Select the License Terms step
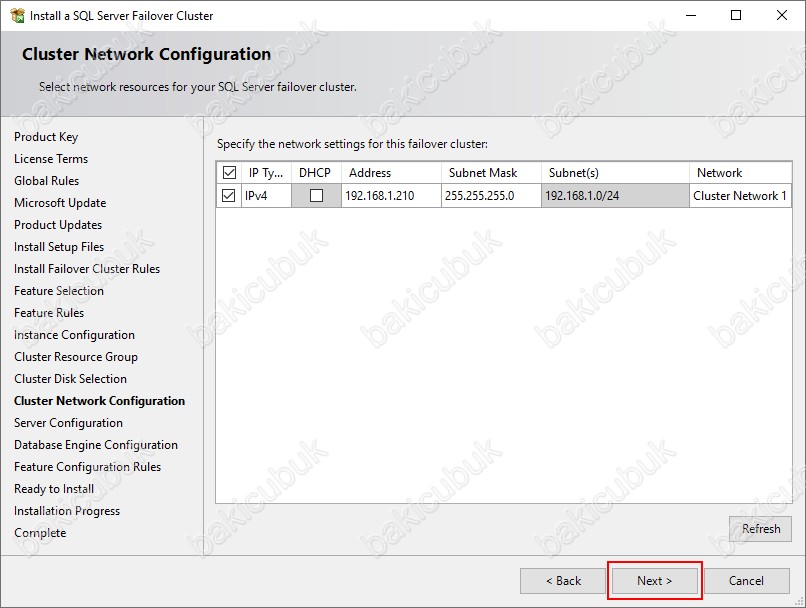Screen dimensions: 806x608 pos(51,159)
